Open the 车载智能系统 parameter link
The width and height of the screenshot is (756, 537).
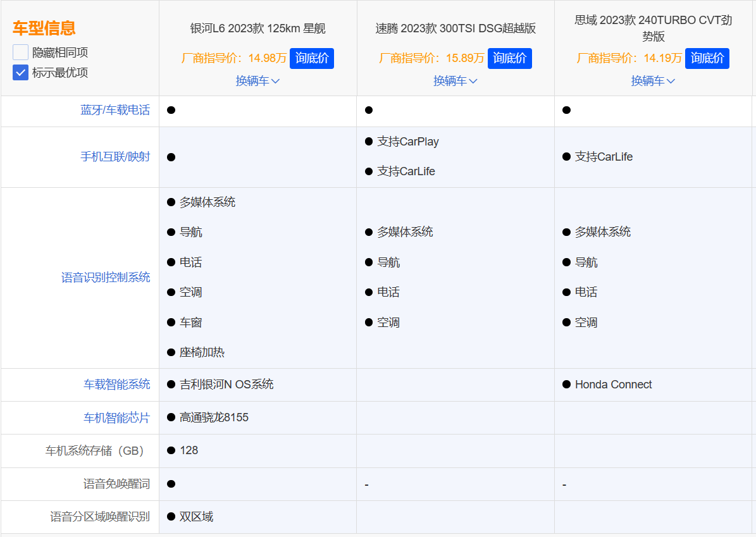tap(117, 384)
